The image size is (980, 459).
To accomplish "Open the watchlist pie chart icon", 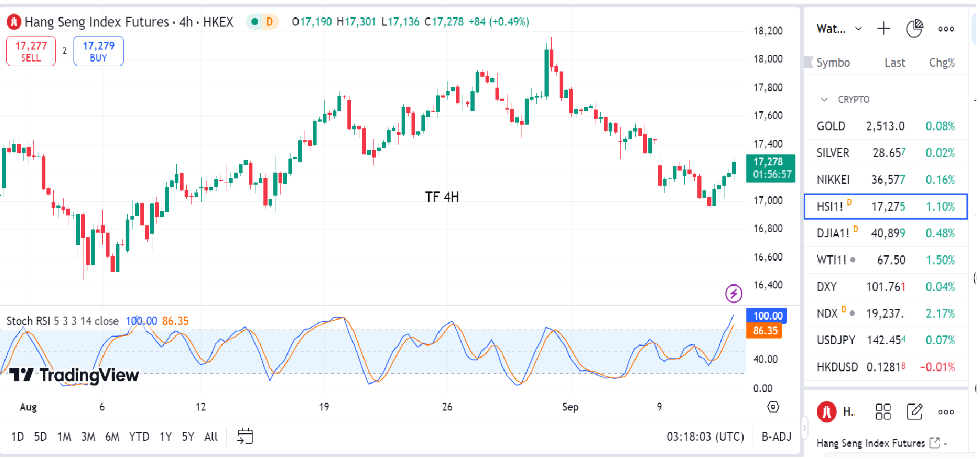I will (x=914, y=29).
